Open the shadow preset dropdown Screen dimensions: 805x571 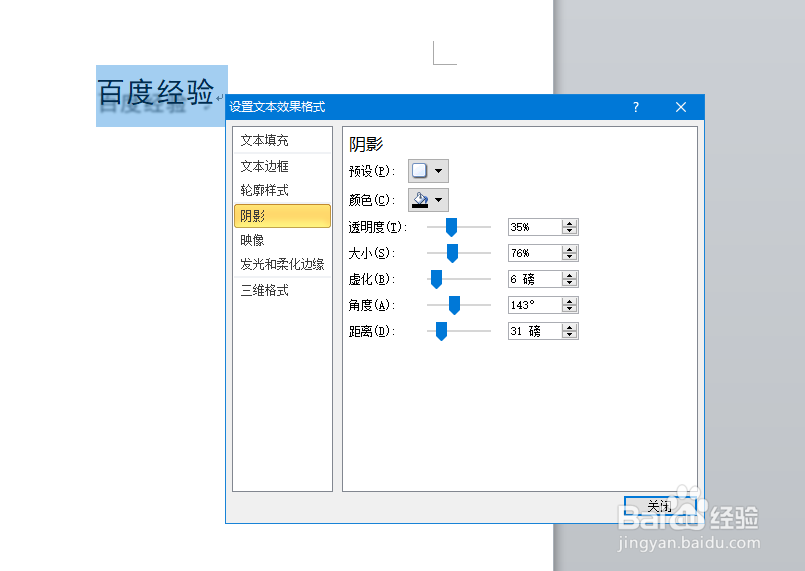click(428, 171)
